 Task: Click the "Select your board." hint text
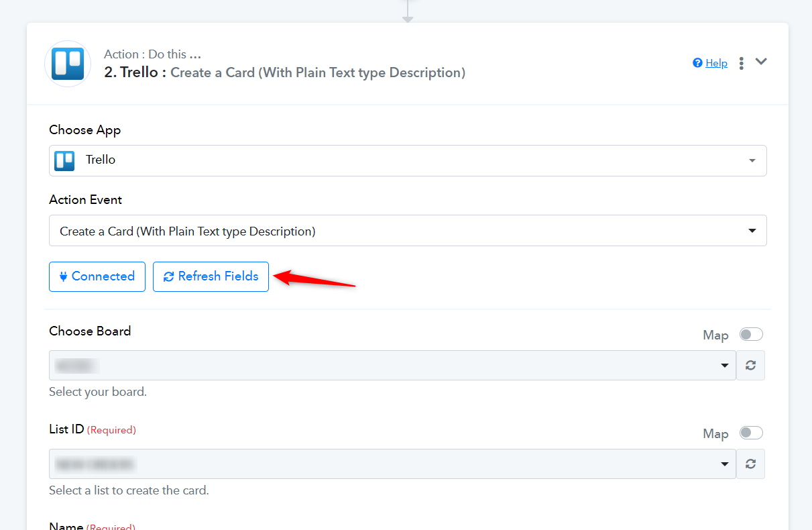(x=98, y=392)
